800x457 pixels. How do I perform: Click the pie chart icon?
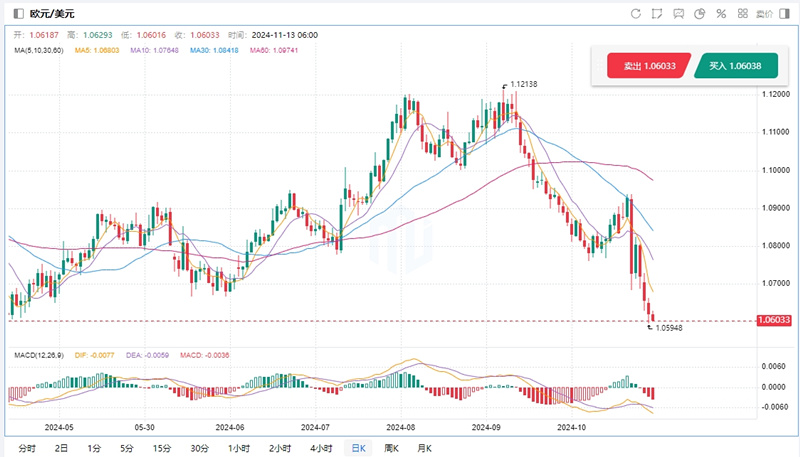click(700, 14)
